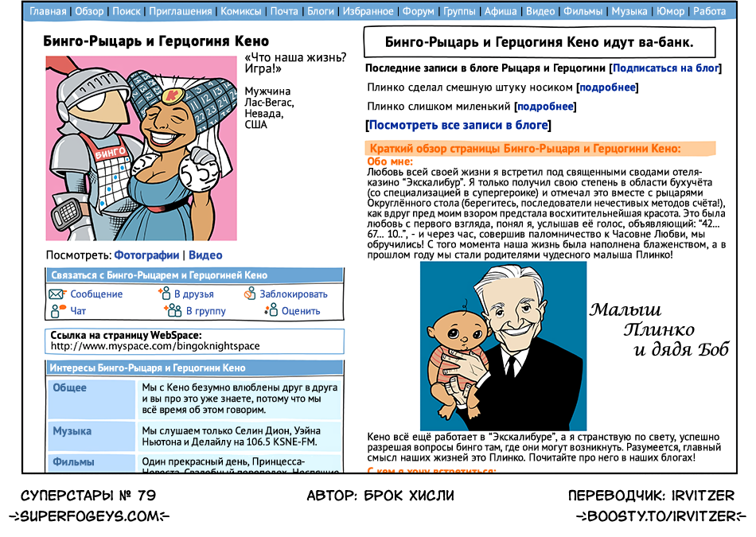This screenshot has width=756, height=537.
Task: Click the add-friend icon beside В друзья
Action: pos(165,293)
